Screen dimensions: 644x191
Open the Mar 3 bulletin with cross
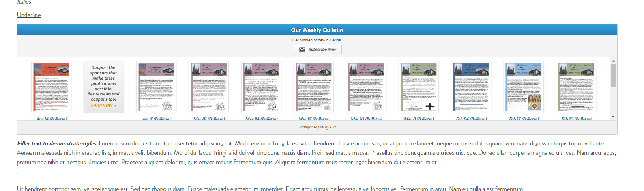click(x=419, y=87)
